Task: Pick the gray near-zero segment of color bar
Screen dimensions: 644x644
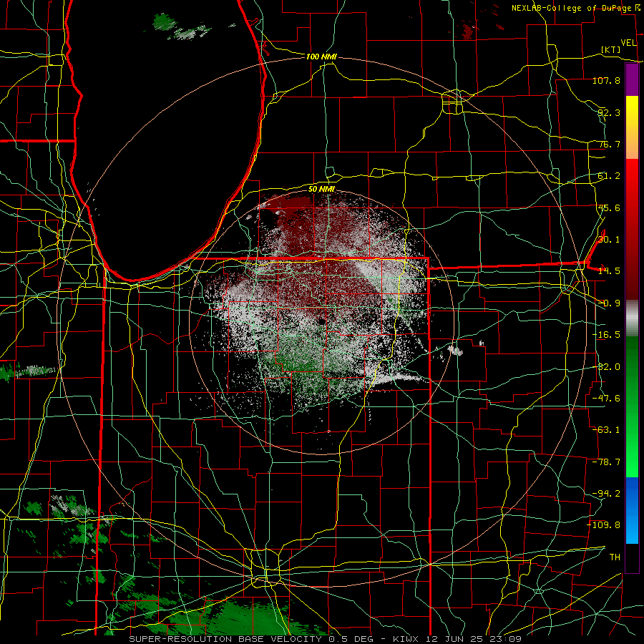Action: pos(632,318)
